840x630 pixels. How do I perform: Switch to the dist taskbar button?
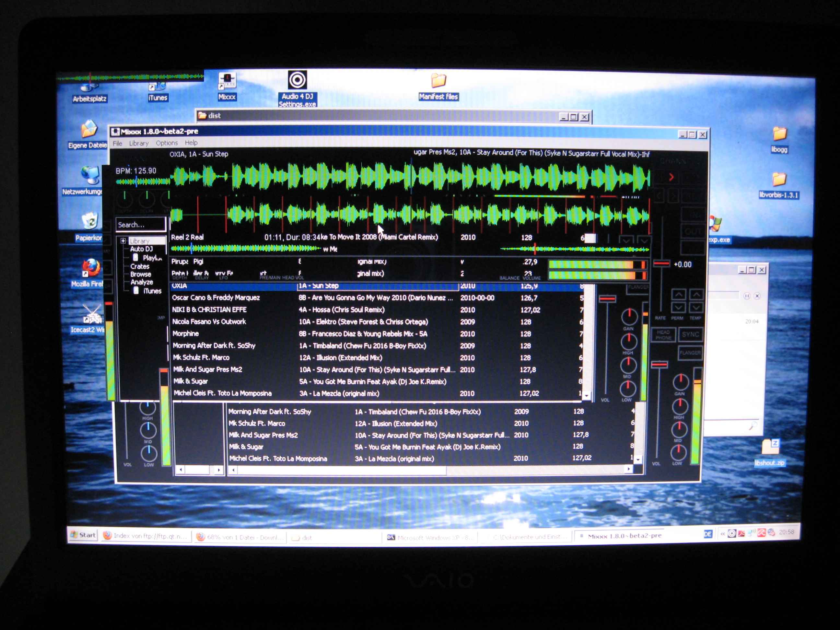(x=334, y=538)
